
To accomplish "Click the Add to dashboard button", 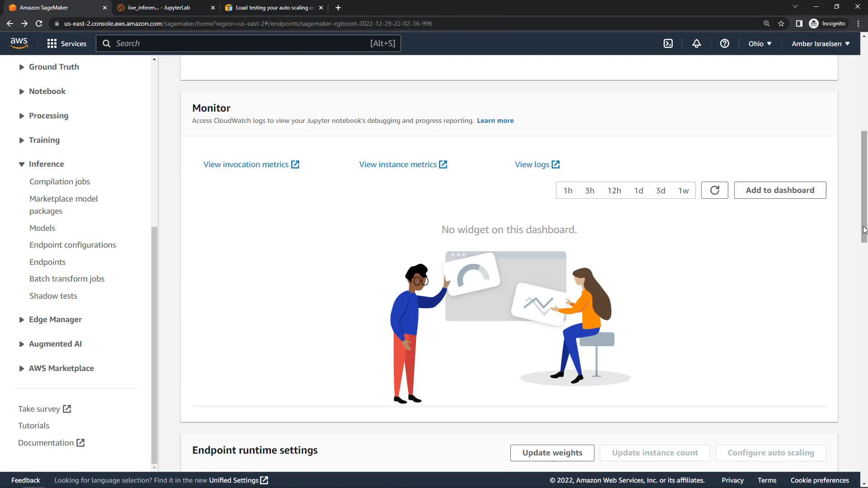I will coord(780,190).
